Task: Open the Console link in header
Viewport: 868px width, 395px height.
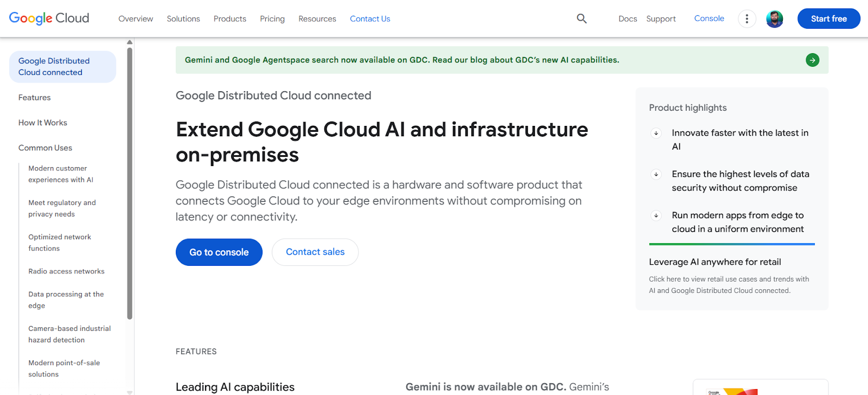Action: (709, 18)
